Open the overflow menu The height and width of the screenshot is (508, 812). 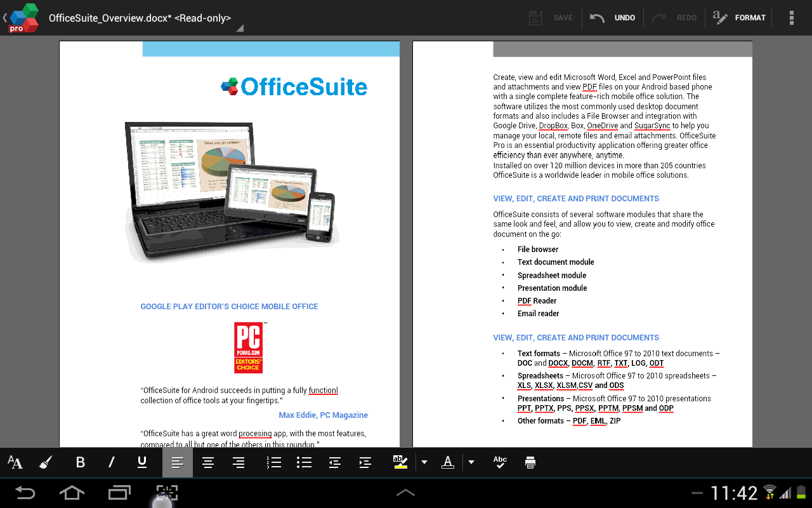click(792, 17)
